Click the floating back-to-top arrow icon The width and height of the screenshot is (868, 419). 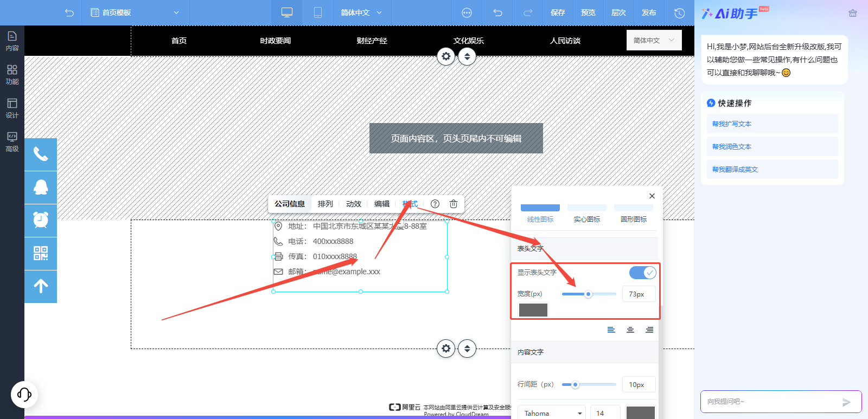(x=41, y=286)
